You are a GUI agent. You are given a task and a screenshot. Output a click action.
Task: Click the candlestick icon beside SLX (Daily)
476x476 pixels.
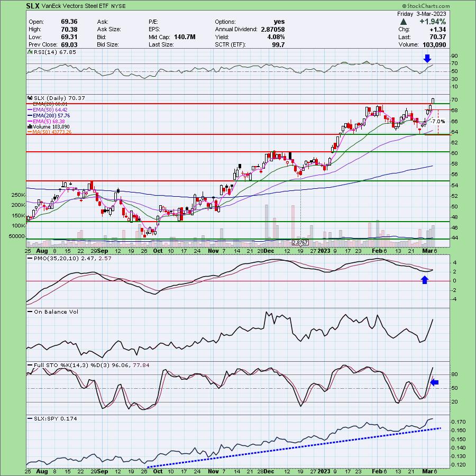30,98
